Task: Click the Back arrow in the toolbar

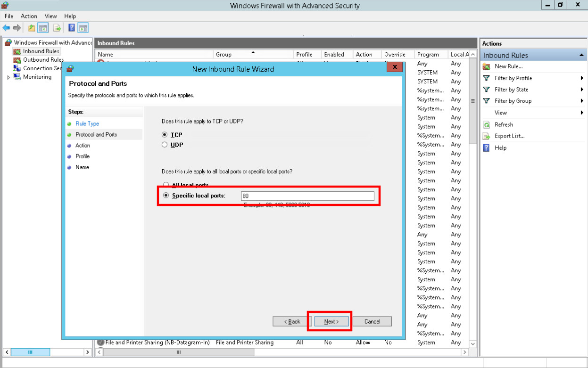Action: point(6,28)
